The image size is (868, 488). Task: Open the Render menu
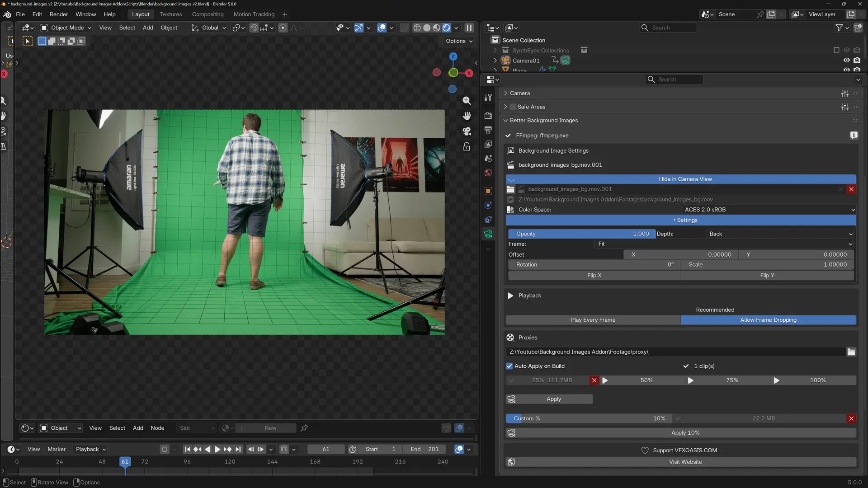[x=58, y=14]
